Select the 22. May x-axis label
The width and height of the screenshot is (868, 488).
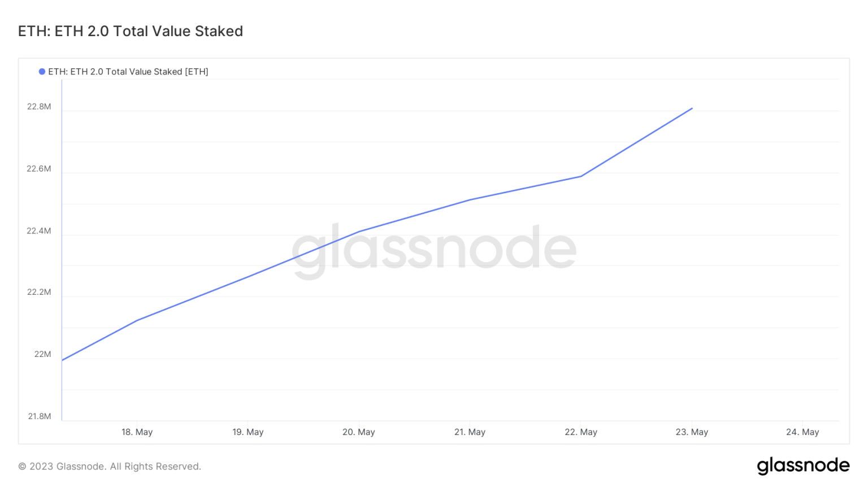pos(581,432)
